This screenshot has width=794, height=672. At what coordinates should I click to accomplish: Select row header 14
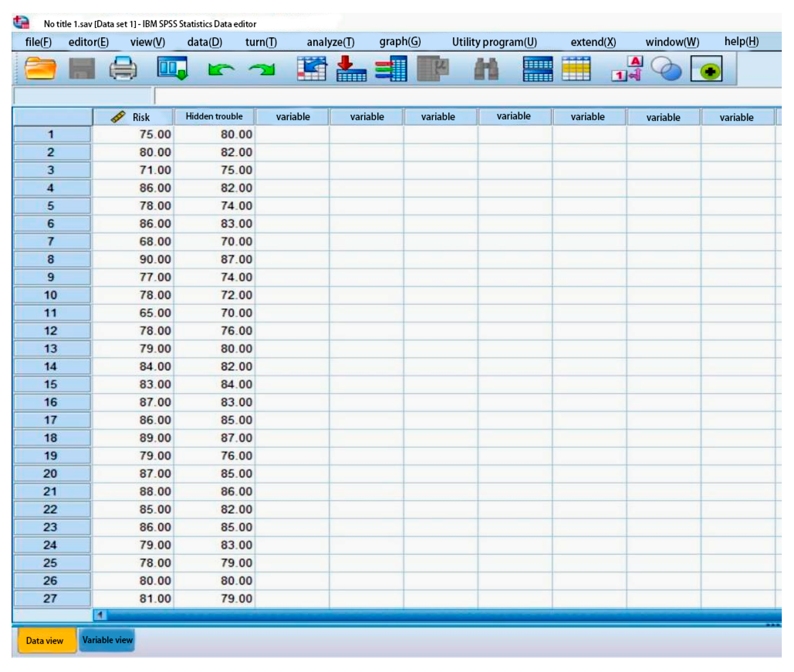click(52, 366)
